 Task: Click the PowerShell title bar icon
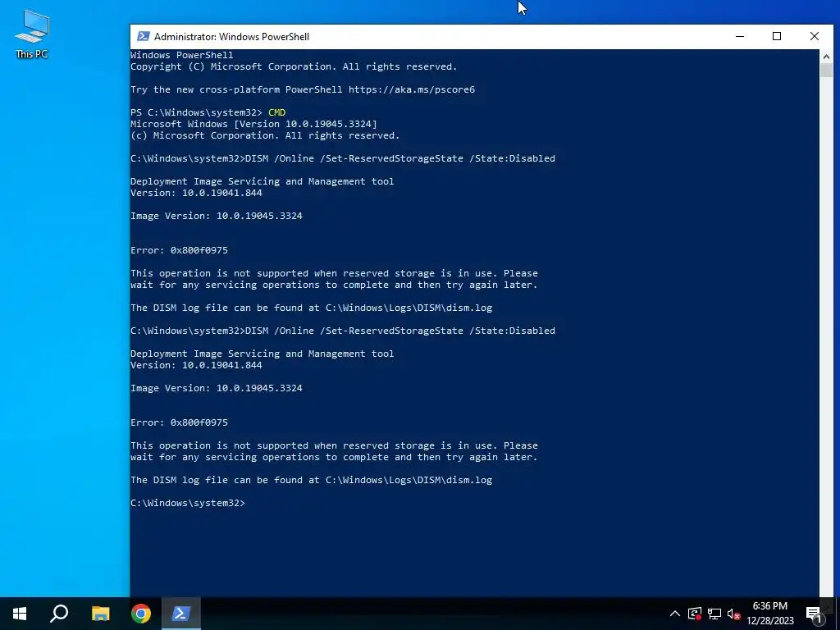coord(143,36)
